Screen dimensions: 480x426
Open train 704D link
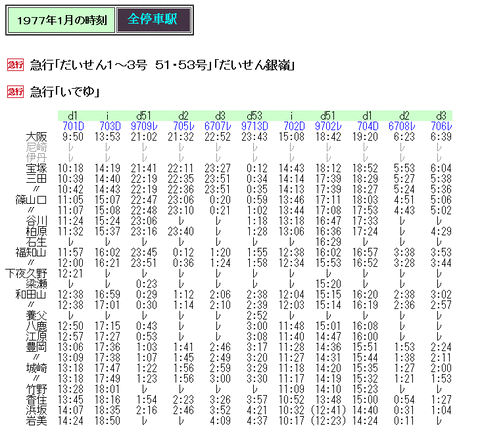click(x=368, y=126)
